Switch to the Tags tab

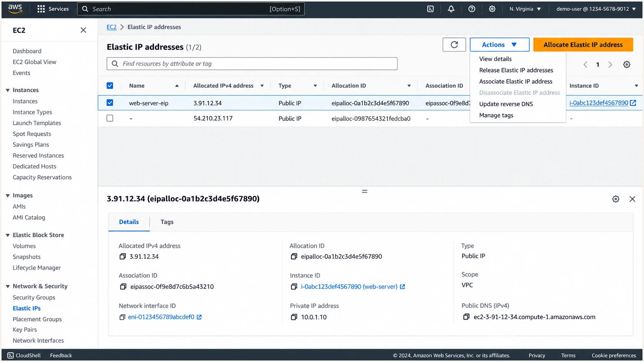tap(167, 222)
